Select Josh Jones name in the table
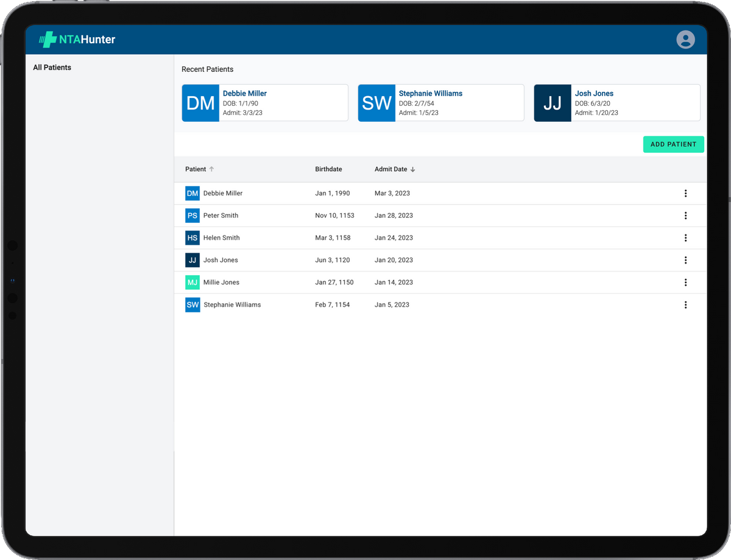 tap(221, 261)
